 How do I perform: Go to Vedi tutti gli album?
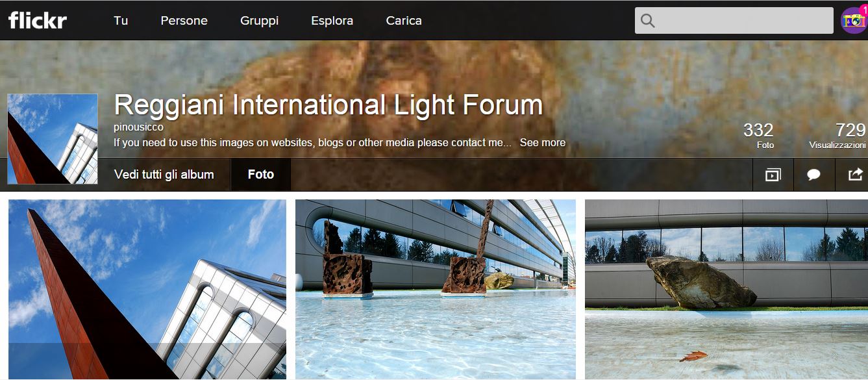pyautogui.click(x=164, y=174)
